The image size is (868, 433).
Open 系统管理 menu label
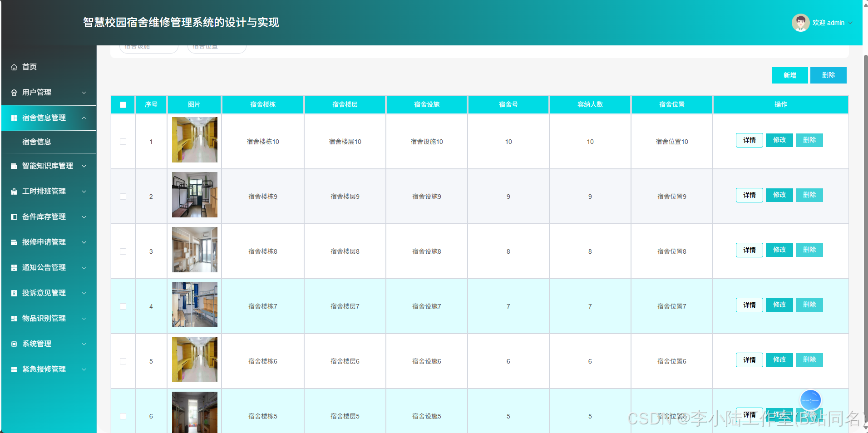coord(37,344)
